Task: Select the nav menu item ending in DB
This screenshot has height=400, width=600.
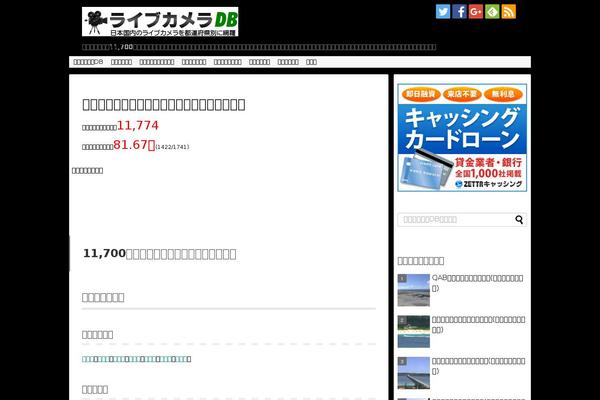Action: pyautogui.click(x=88, y=62)
